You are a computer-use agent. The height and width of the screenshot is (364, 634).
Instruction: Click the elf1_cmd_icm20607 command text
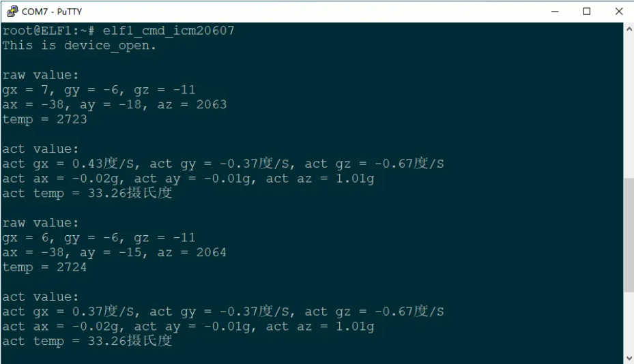(x=168, y=31)
